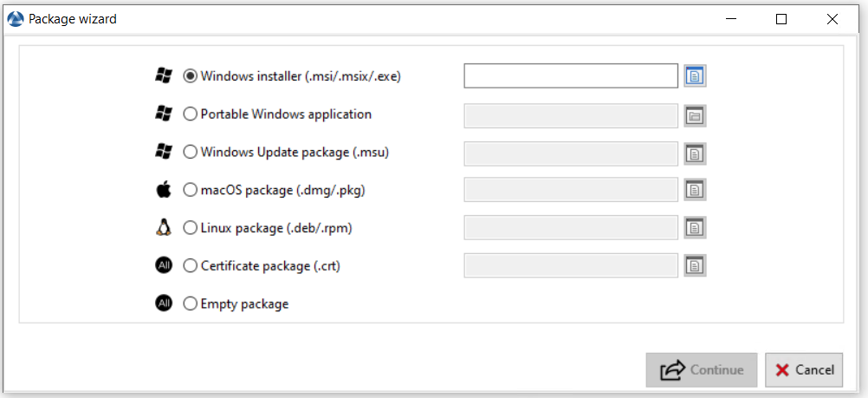Image resolution: width=868 pixels, height=398 pixels.
Task: Click the Cancel button
Action: [x=804, y=369]
